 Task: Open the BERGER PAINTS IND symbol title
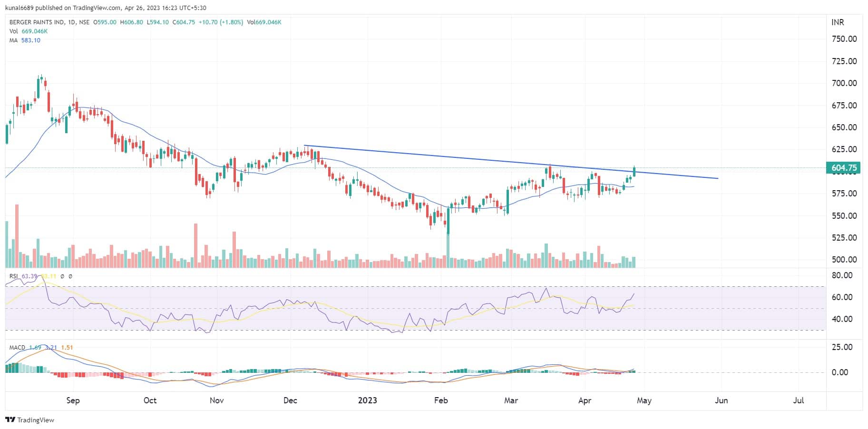[36, 22]
